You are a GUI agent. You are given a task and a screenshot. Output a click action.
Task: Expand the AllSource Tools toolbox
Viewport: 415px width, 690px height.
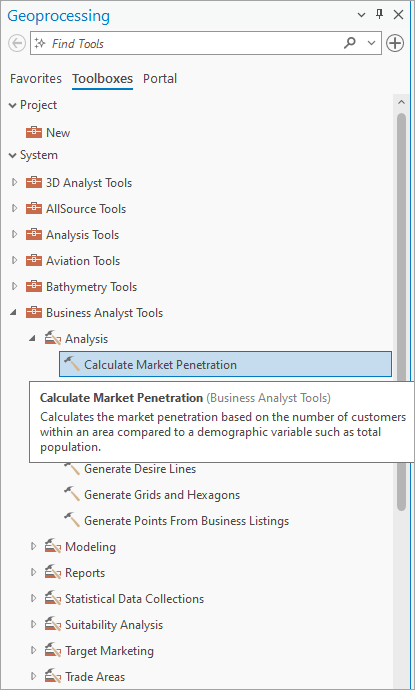click(14, 208)
